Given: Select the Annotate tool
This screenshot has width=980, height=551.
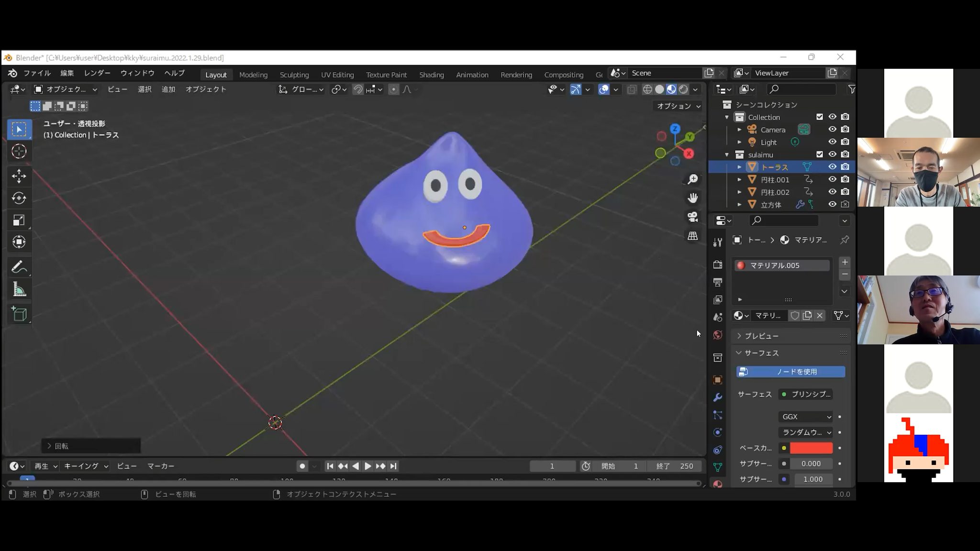Looking at the screenshot, I should [19, 267].
